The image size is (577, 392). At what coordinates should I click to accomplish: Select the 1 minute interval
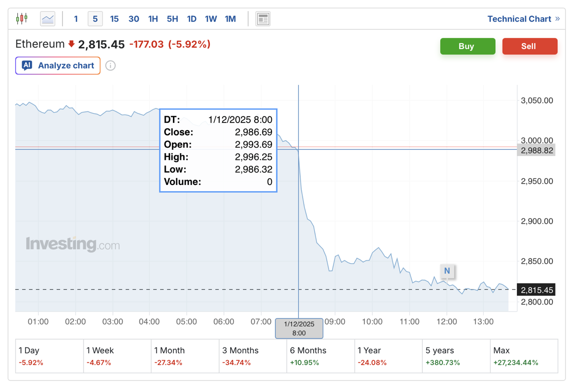(x=76, y=19)
